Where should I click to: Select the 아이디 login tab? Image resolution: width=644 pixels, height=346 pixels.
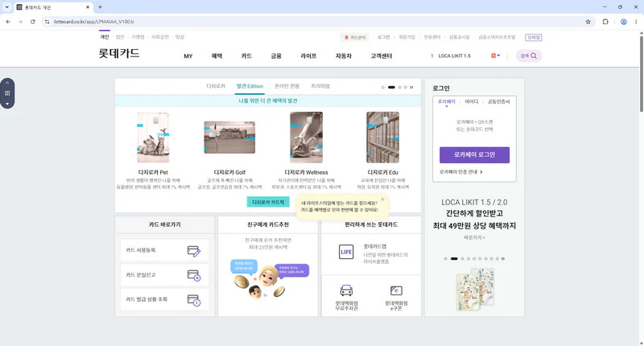point(472,101)
